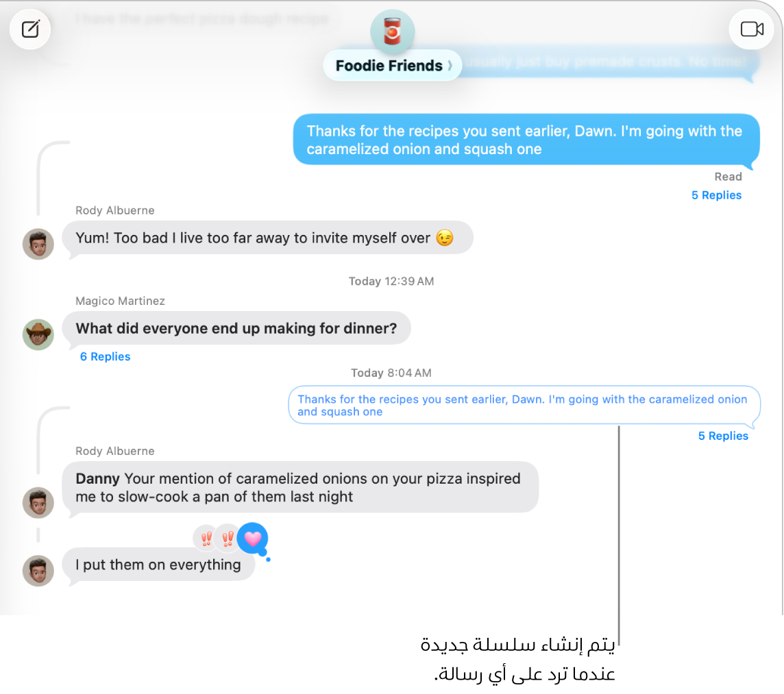Click Rody Albuerne's avatar beside Yum message
784x694 pixels.
coord(38,244)
